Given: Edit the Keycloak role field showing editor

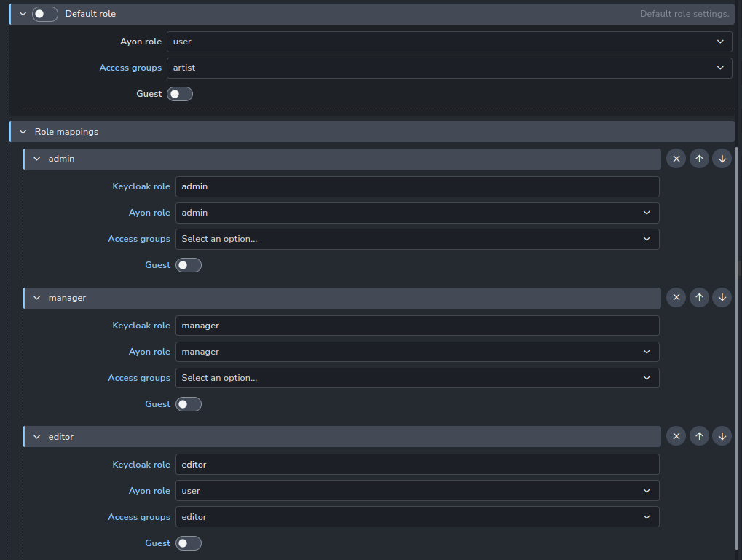Looking at the screenshot, I should click(417, 464).
